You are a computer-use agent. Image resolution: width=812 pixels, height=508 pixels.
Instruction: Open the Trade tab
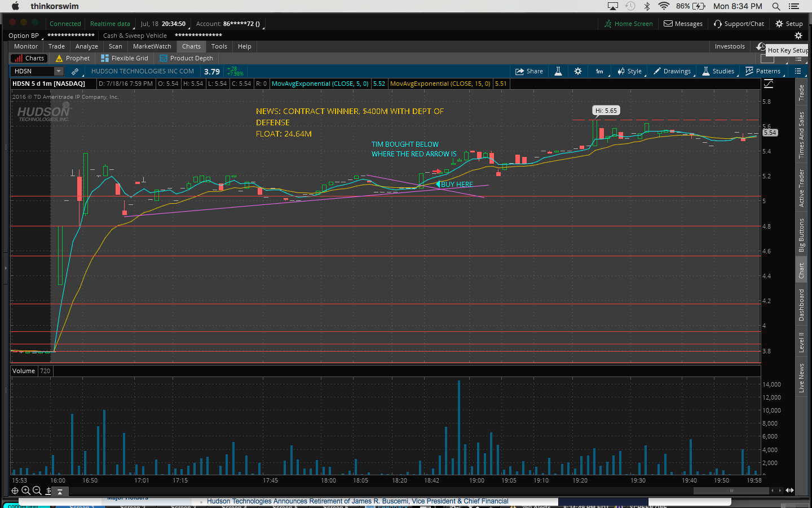tap(56, 46)
